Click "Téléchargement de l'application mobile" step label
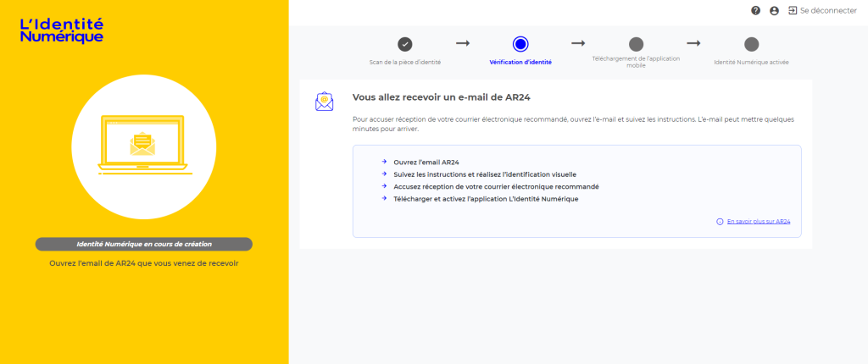This screenshot has height=364, width=868. [x=636, y=62]
